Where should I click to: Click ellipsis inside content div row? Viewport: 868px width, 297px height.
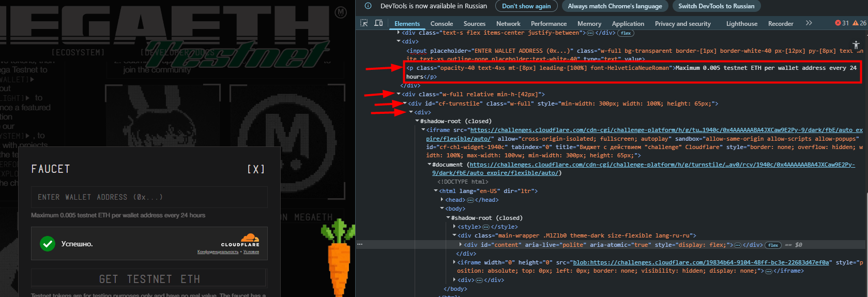(x=738, y=245)
